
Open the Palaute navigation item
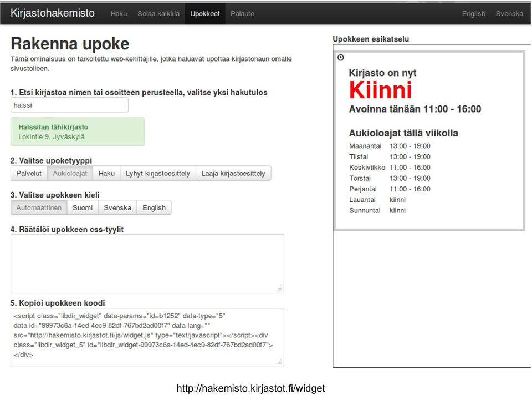(x=242, y=14)
